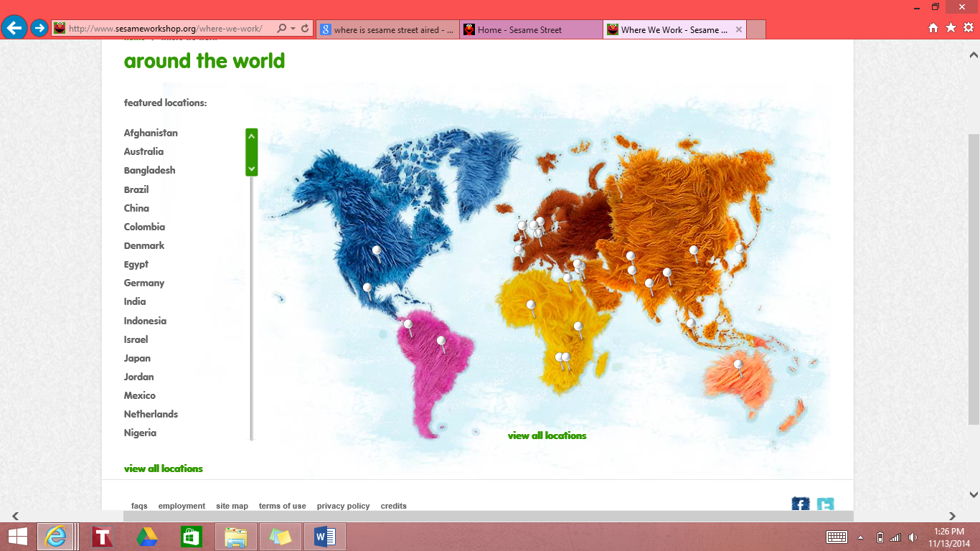Open the address bar autocomplete dropdown arrow

pos(293,29)
